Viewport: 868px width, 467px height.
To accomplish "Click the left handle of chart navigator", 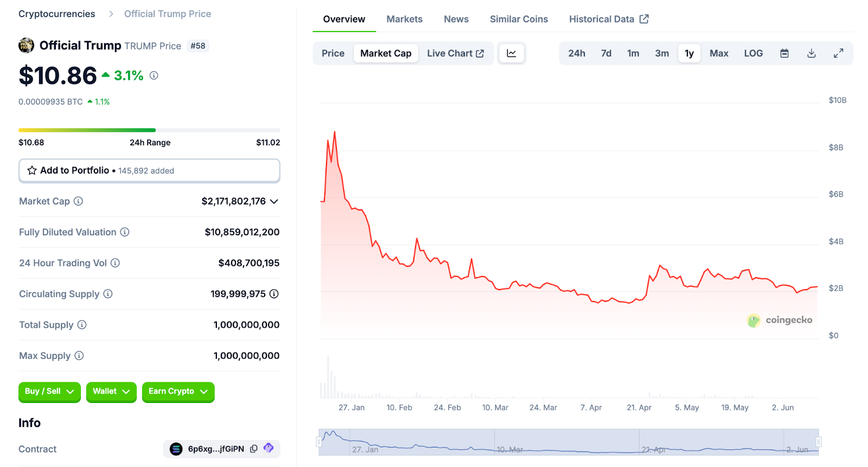I will coord(319,442).
